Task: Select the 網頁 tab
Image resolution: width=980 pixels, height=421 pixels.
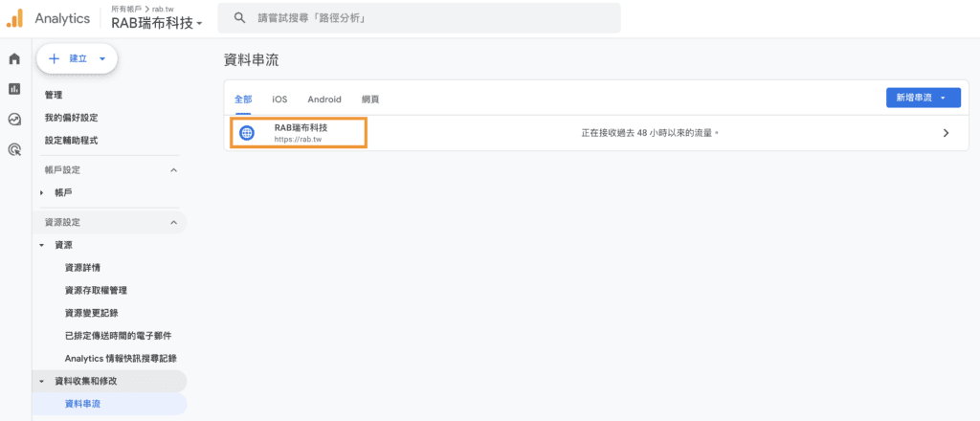Action: click(370, 99)
